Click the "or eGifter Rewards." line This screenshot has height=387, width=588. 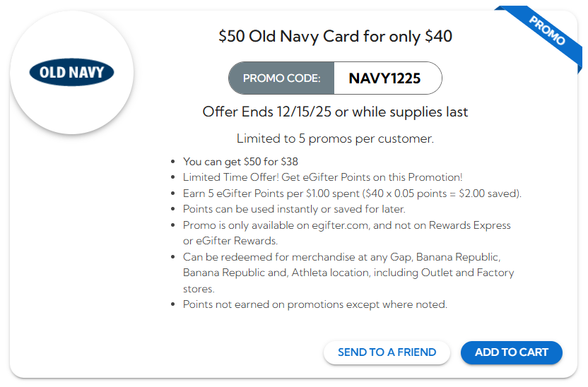coord(230,241)
